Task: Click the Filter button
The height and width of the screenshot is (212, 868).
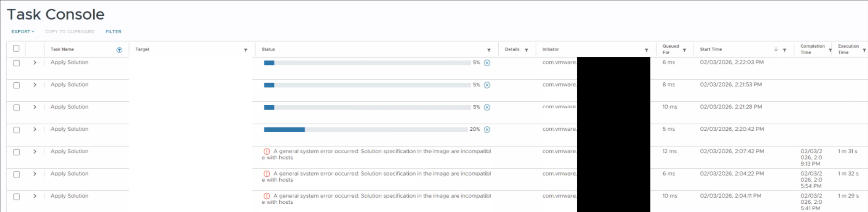Action: point(113,31)
